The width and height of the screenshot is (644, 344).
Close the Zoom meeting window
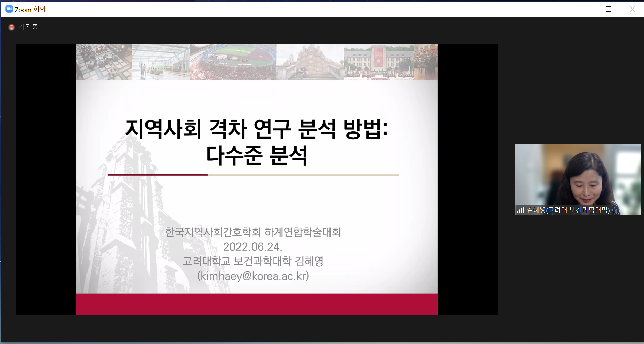click(632, 9)
